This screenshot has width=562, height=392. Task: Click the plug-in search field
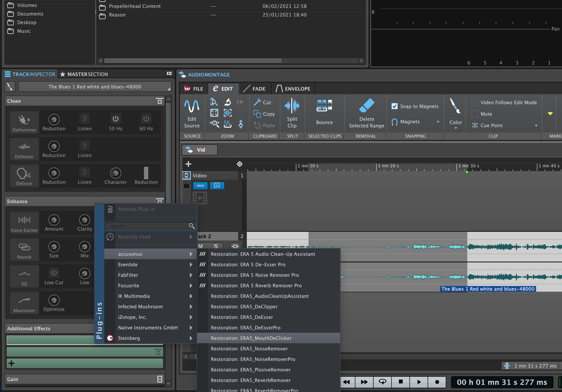[x=150, y=226]
